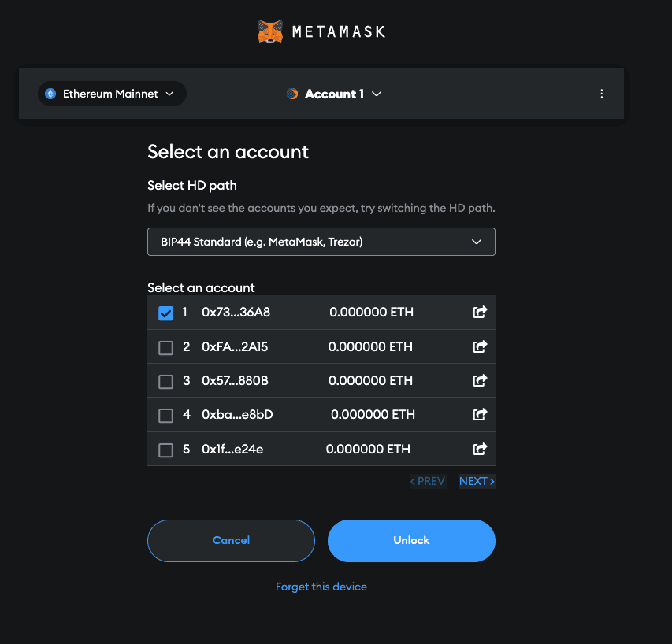Image resolution: width=672 pixels, height=644 pixels.
Task: Click the ETH balance of account 2
Action: pos(370,346)
